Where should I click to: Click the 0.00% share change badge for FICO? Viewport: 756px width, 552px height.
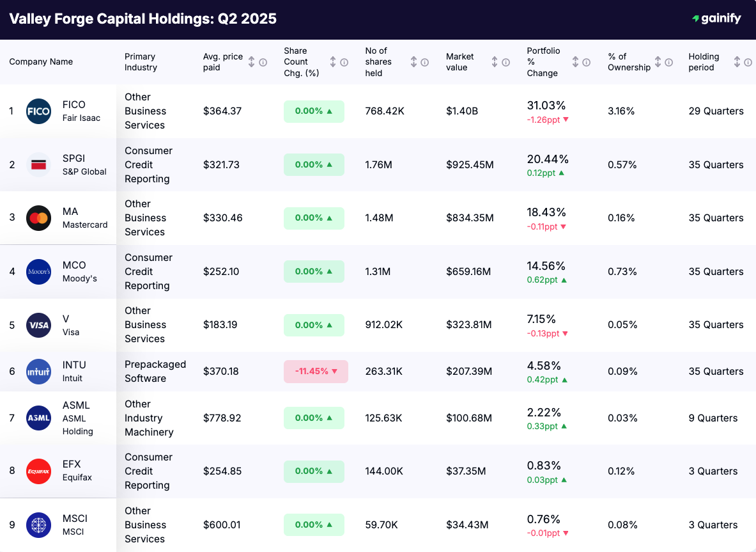coord(314,111)
